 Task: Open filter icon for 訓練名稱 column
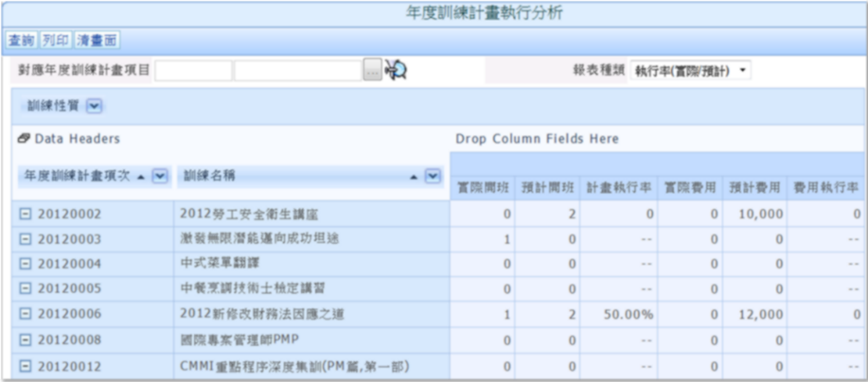[433, 176]
